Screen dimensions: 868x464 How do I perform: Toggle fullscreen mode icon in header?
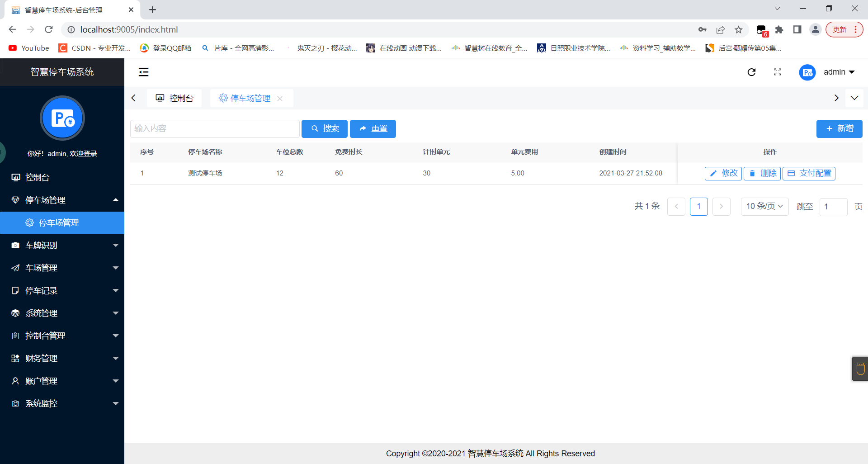click(x=778, y=72)
